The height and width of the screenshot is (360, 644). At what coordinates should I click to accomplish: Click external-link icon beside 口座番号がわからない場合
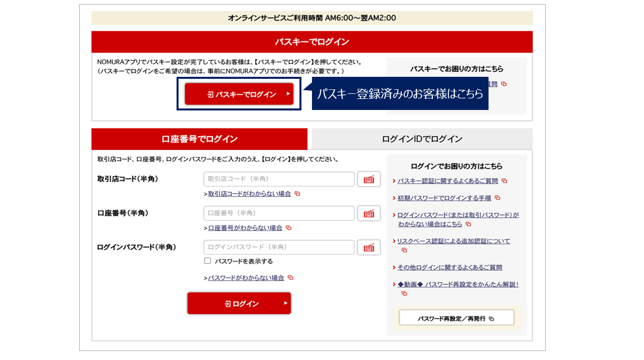click(289, 228)
